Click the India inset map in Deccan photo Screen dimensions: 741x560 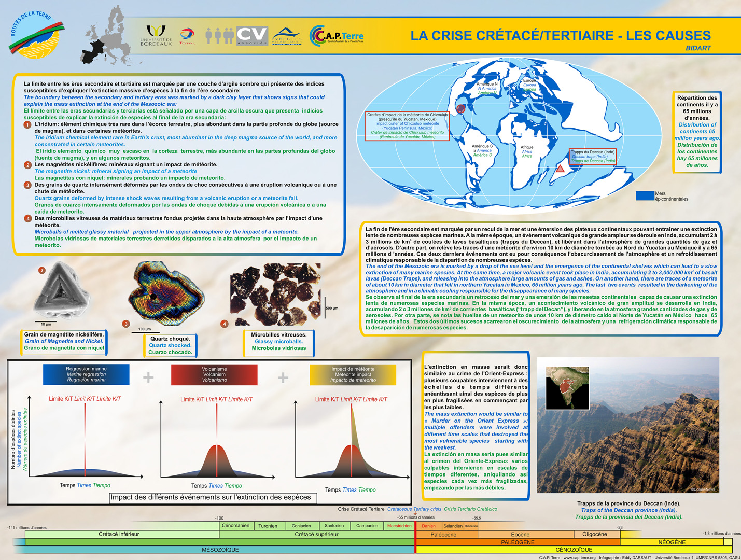point(568,389)
